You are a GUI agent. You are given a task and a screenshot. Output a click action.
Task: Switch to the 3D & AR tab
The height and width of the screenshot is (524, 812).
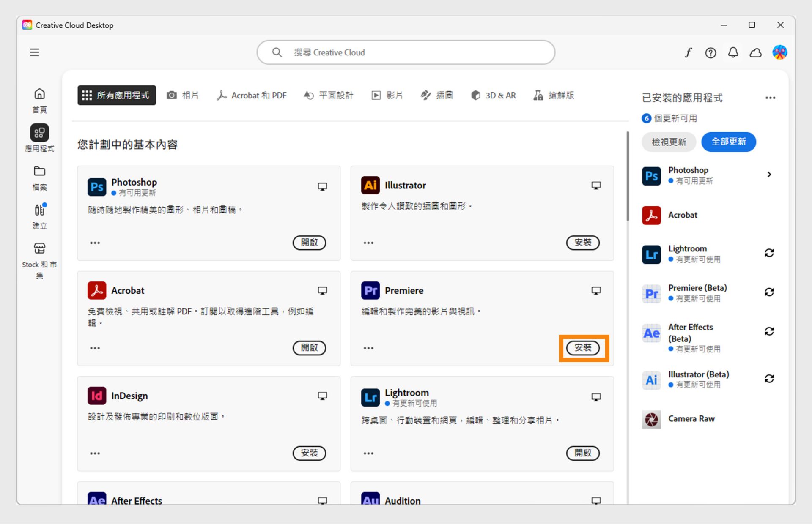(x=494, y=96)
